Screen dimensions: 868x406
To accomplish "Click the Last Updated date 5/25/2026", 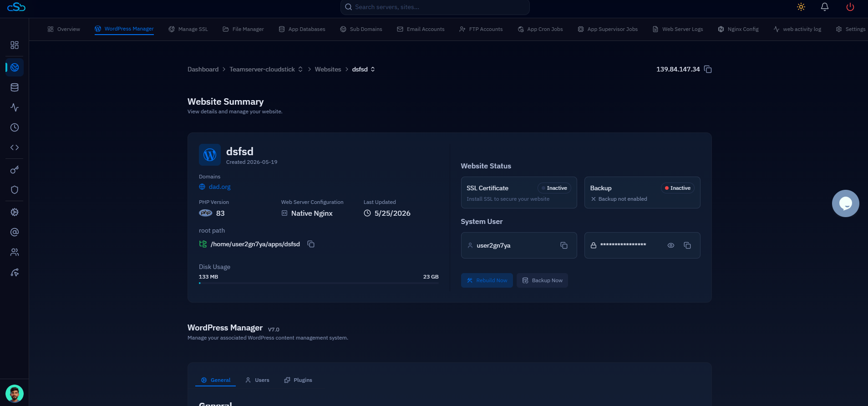I will point(392,213).
